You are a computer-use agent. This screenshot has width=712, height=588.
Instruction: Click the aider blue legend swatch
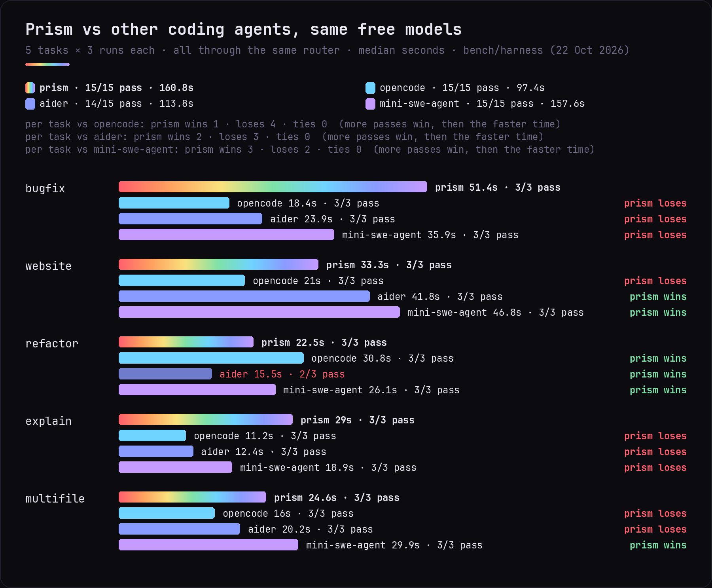pyautogui.click(x=30, y=104)
